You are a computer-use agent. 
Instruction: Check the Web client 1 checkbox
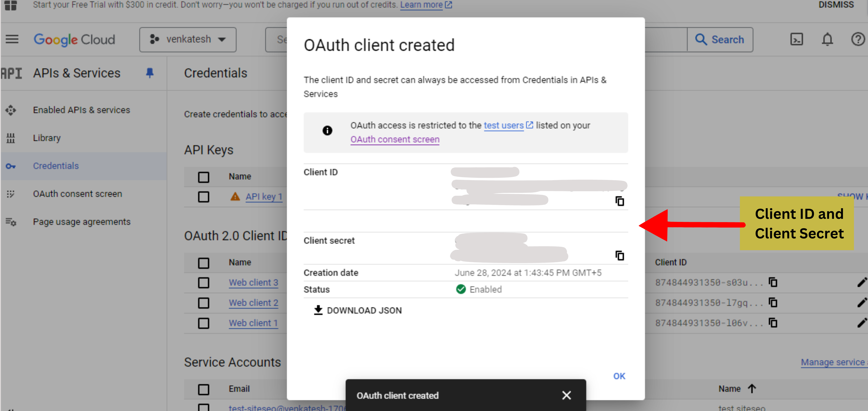pyautogui.click(x=204, y=323)
